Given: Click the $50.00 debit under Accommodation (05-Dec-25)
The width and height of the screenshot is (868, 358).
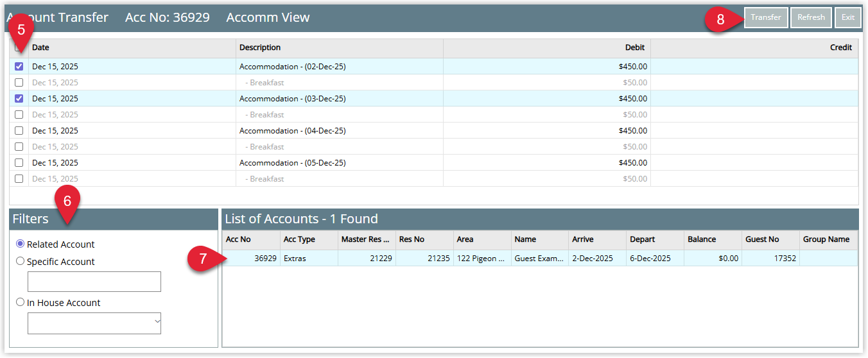Looking at the screenshot, I should pos(635,178).
